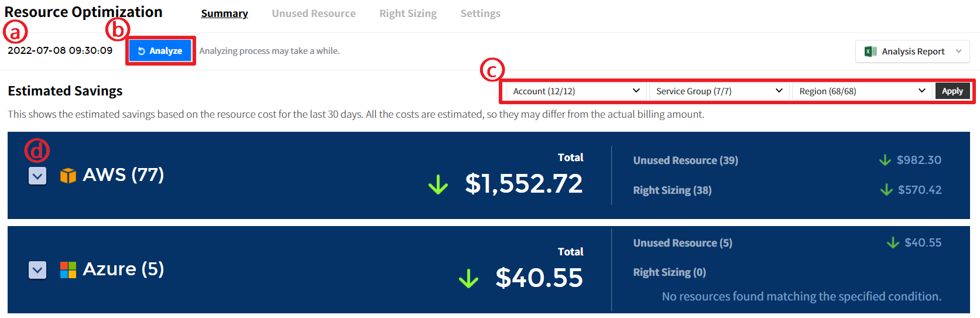The width and height of the screenshot is (980, 318).
Task: Click the Azure Microsoft logo icon
Action: click(x=68, y=270)
